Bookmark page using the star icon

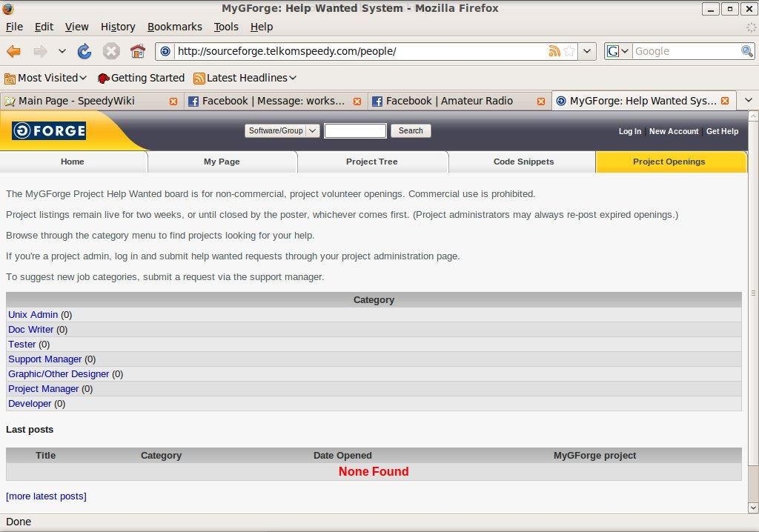tap(569, 51)
